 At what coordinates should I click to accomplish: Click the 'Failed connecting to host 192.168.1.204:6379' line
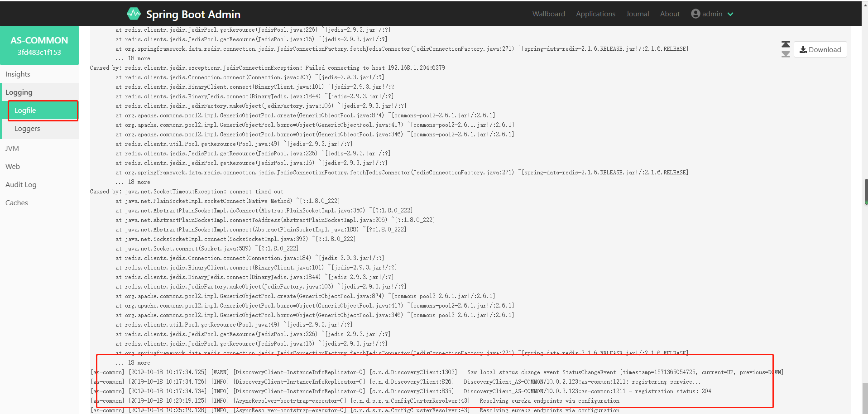(267, 68)
